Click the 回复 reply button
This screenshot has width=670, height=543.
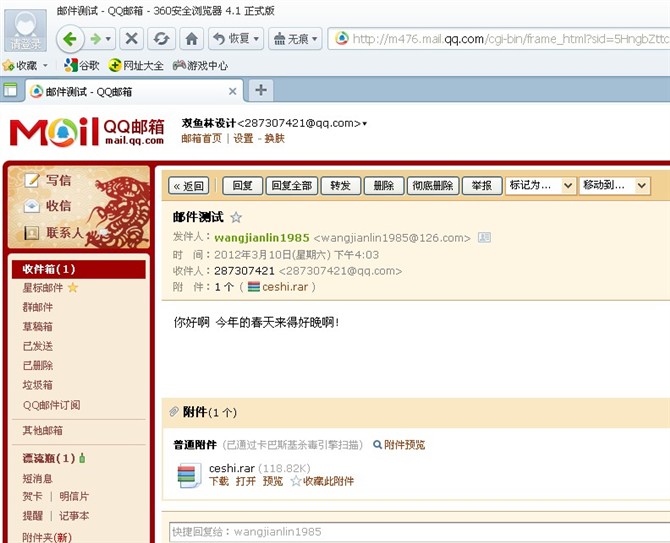(x=243, y=186)
